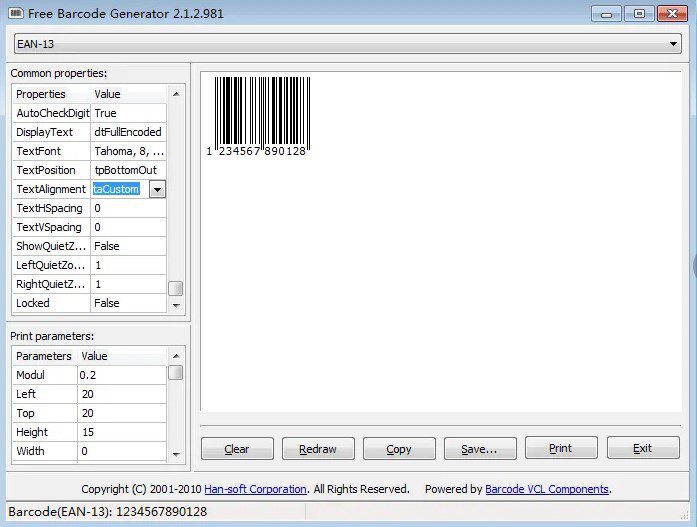
Task: Select the Locked False value
Action: point(128,303)
